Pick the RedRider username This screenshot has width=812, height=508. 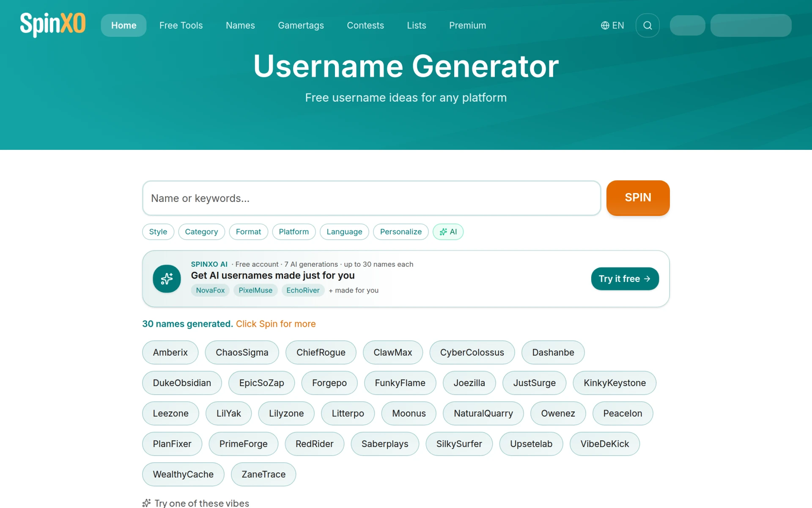point(314,444)
